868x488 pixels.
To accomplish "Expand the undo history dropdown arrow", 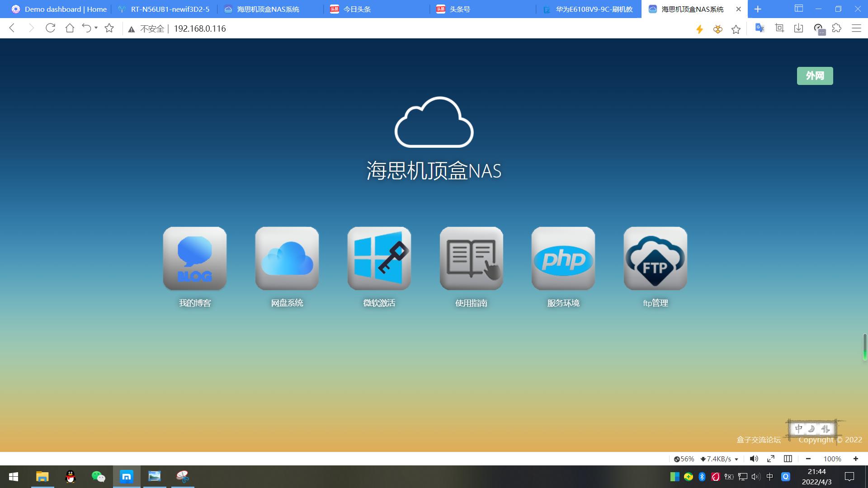I will [x=96, y=28].
